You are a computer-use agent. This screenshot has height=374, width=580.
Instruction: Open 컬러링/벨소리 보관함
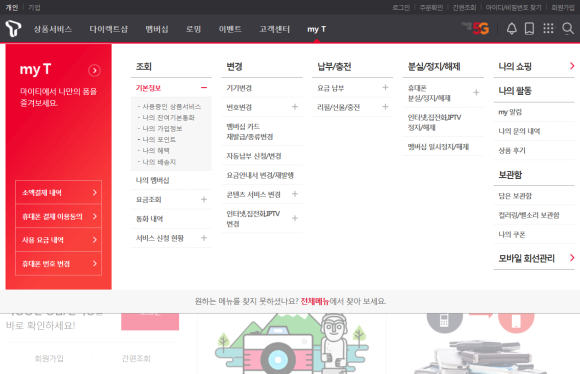[529, 215]
